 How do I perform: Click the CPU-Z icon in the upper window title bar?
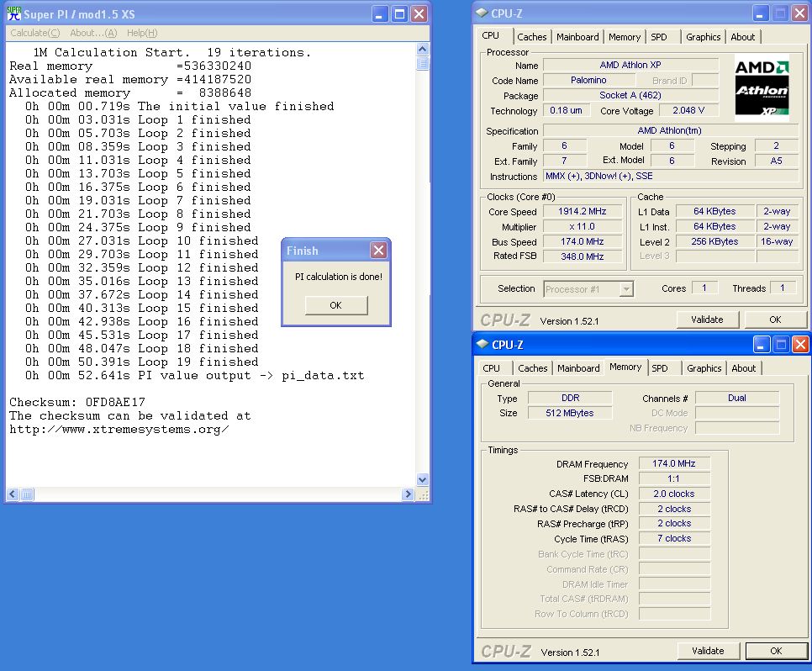point(482,13)
